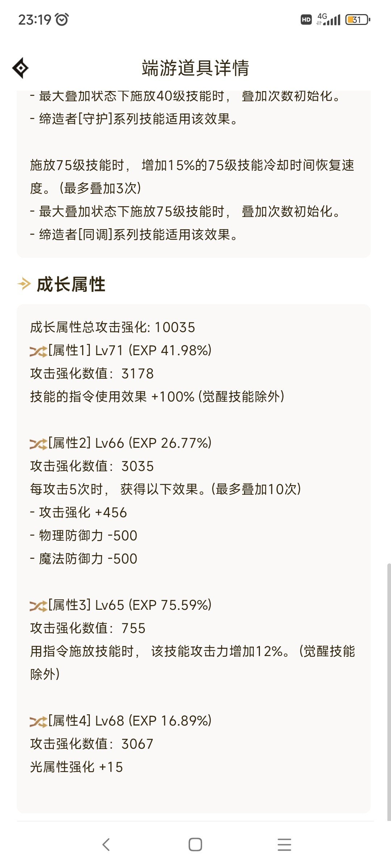The width and height of the screenshot is (391, 868).
Task: Select the 成长属性总攻击强化: 10035 line
Action: pyautogui.click(x=113, y=327)
